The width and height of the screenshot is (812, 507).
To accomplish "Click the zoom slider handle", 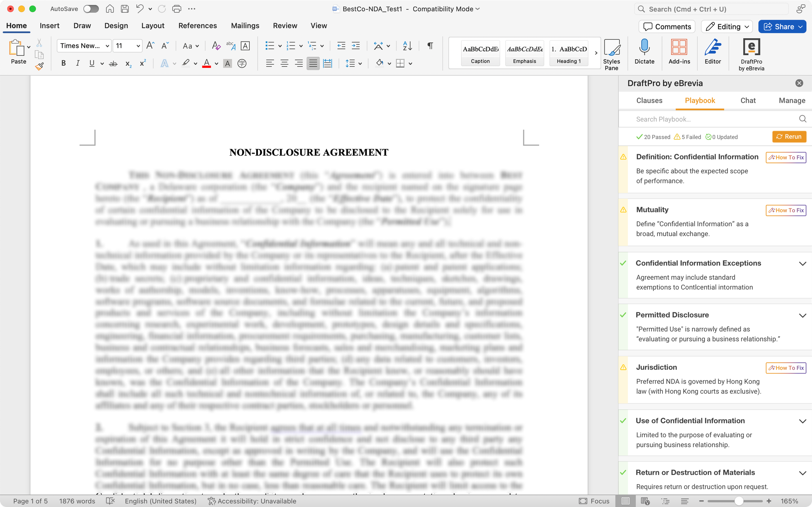I will 739,501.
